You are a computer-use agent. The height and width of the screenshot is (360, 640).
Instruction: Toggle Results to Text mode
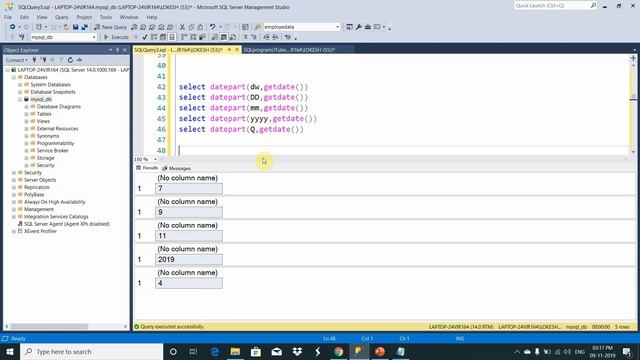[215, 37]
